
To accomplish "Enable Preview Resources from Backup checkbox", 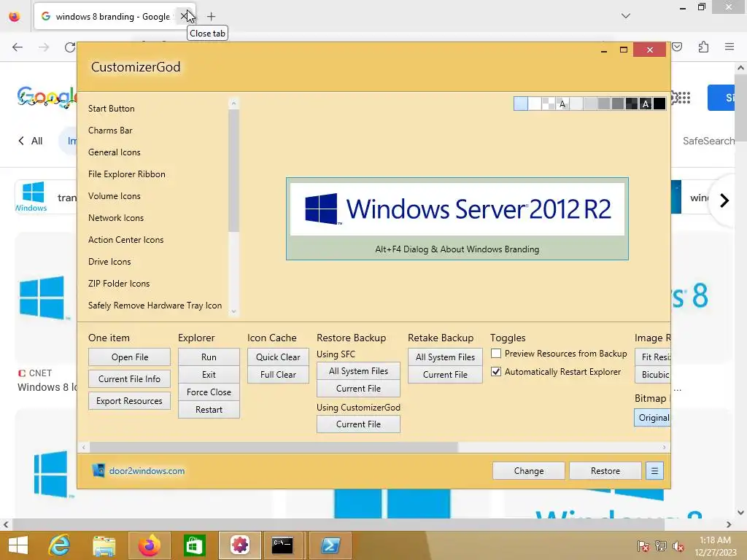I will pyautogui.click(x=496, y=354).
